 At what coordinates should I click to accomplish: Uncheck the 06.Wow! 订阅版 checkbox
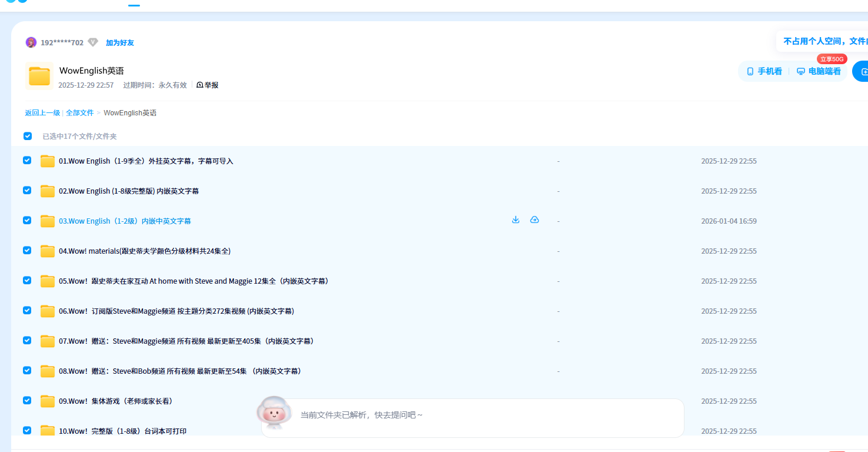click(x=27, y=310)
